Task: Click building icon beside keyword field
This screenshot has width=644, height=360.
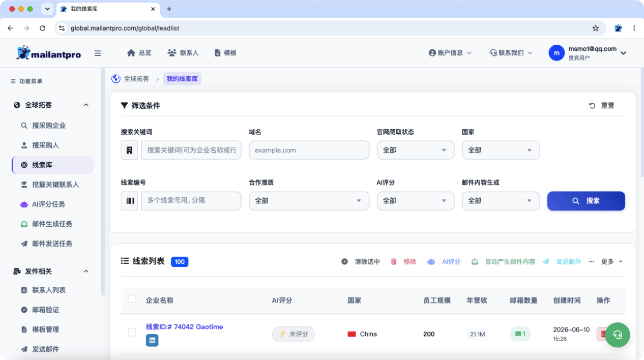Action: 129,151
